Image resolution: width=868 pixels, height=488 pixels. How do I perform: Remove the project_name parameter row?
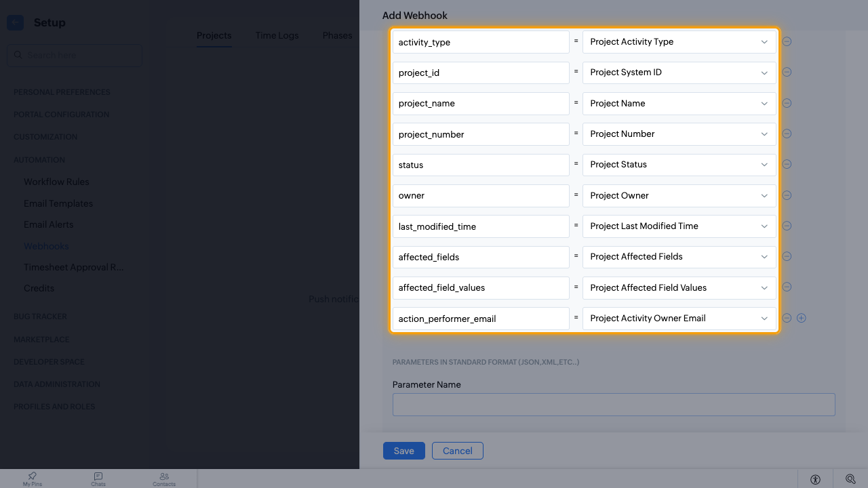(x=787, y=103)
